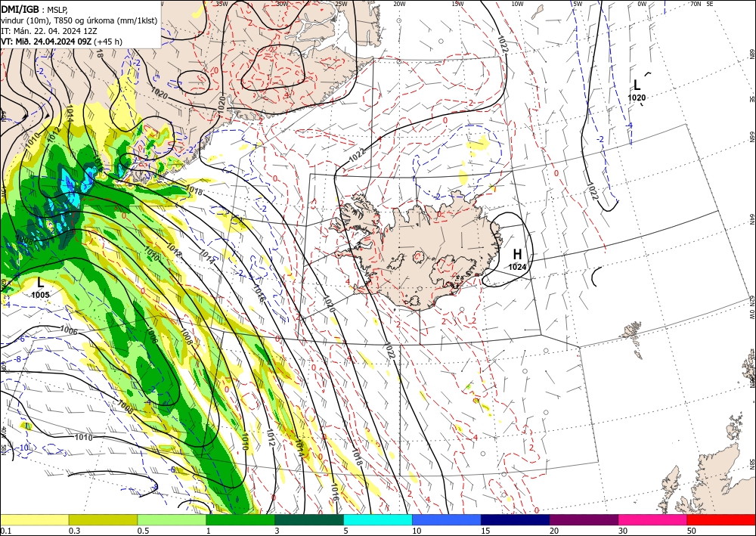Click the 15W longitude label
This screenshot has width=756, height=536.
pos(458,4)
